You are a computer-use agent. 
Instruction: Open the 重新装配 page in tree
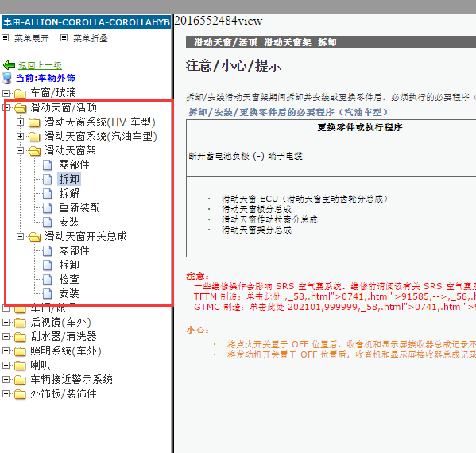point(79,207)
